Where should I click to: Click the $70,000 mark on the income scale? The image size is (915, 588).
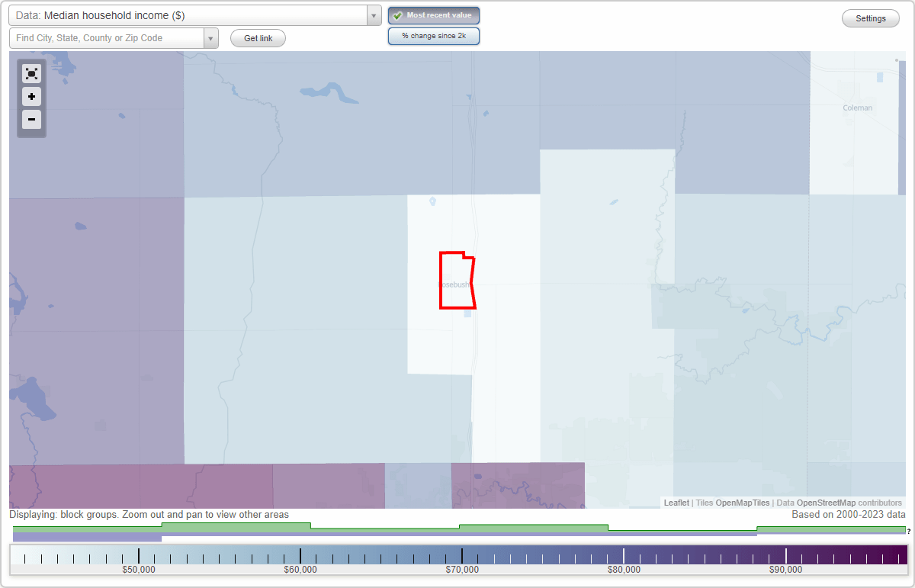(x=464, y=557)
